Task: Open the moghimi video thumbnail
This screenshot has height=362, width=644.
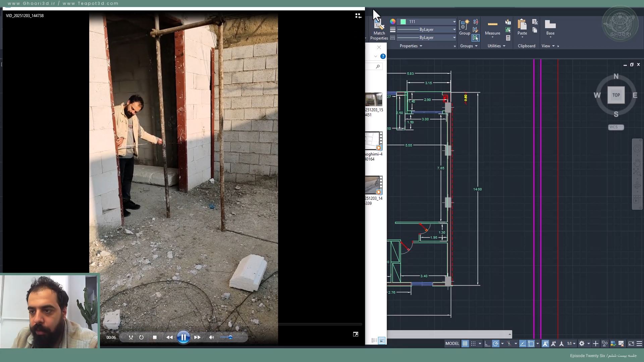Action: (374, 141)
